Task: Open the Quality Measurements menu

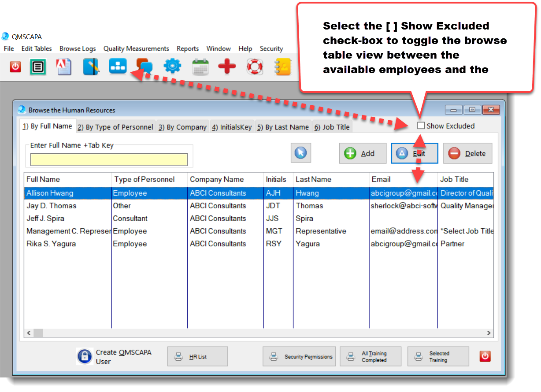Action: pyautogui.click(x=136, y=48)
